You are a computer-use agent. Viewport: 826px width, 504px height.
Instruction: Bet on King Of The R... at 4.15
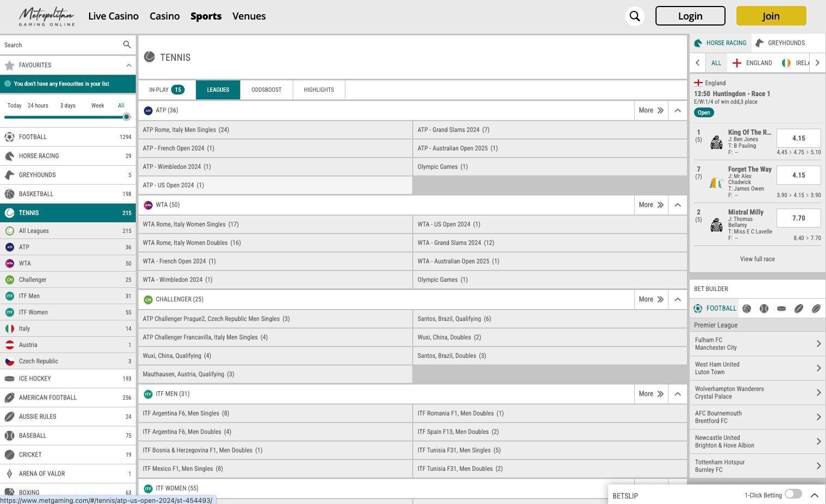tap(798, 138)
